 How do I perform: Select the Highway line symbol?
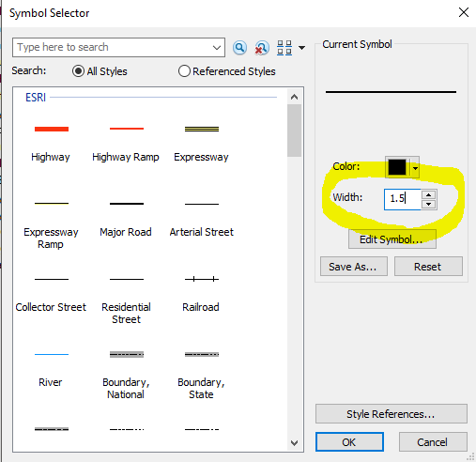click(x=52, y=129)
